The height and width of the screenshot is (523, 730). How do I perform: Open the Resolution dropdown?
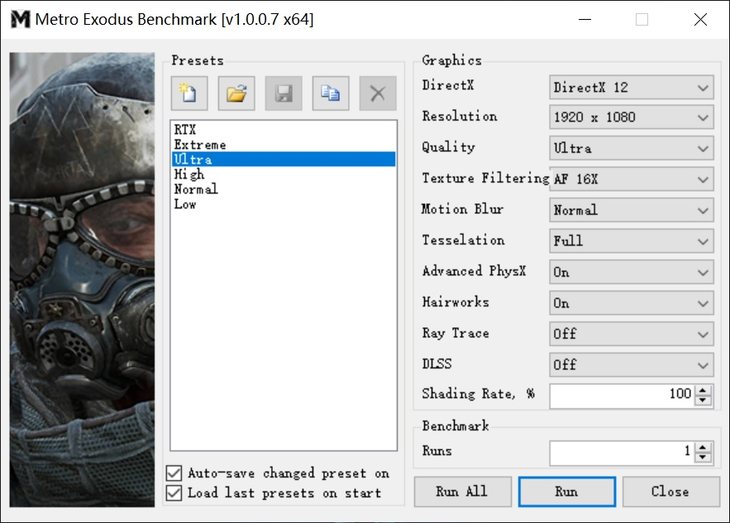pyautogui.click(x=631, y=117)
